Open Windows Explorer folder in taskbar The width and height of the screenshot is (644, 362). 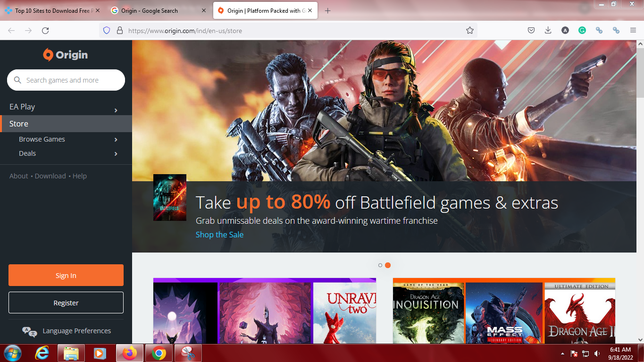click(71, 353)
